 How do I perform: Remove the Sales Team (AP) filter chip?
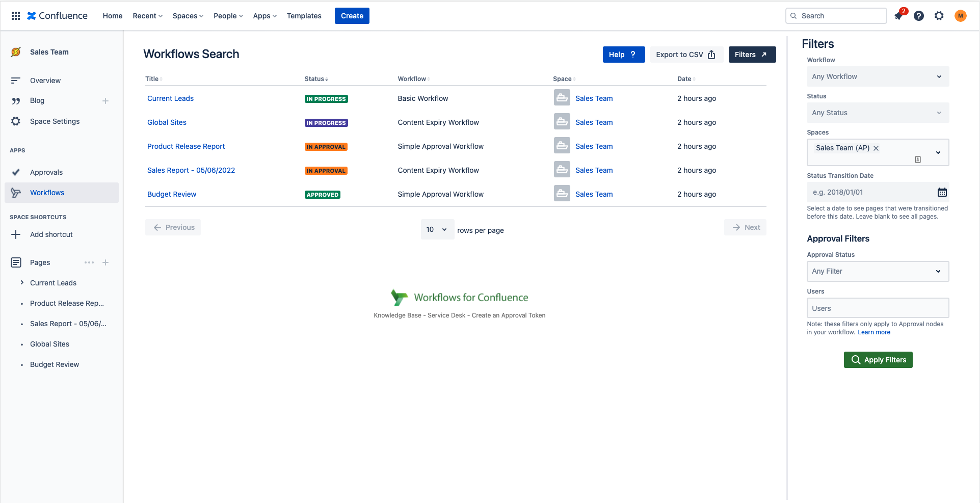(876, 148)
